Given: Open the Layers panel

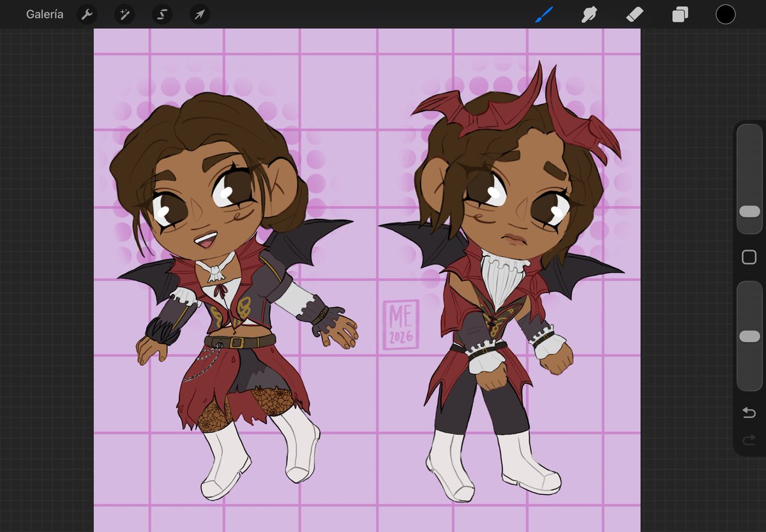Looking at the screenshot, I should coord(680,14).
